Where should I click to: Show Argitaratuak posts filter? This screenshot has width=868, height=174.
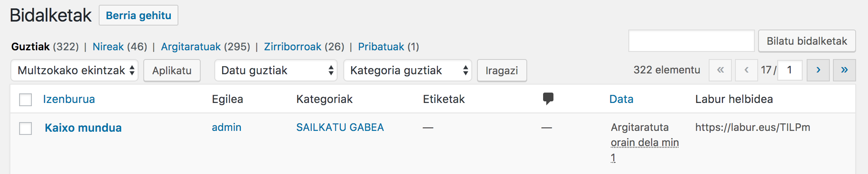(191, 47)
